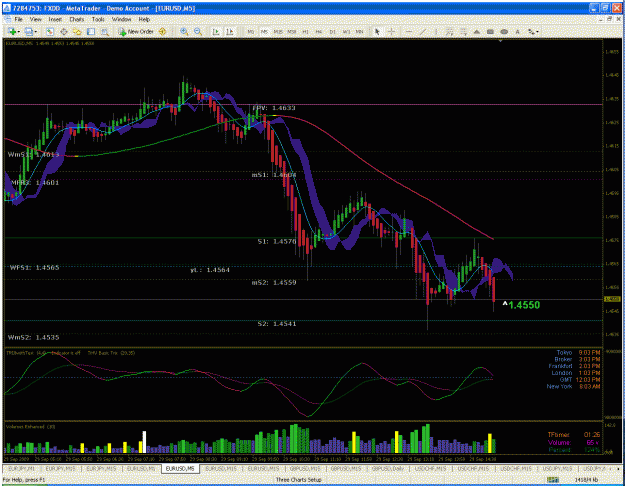Click the 'WFS1: 1.4565' level label
The image size is (625, 486).
(x=34, y=268)
